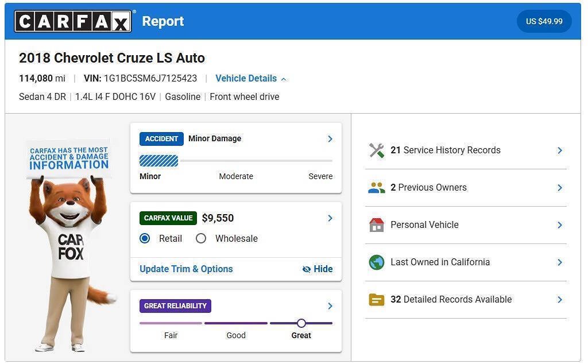Click the Personal Vehicle text
The image size is (588, 364).
point(424,225)
